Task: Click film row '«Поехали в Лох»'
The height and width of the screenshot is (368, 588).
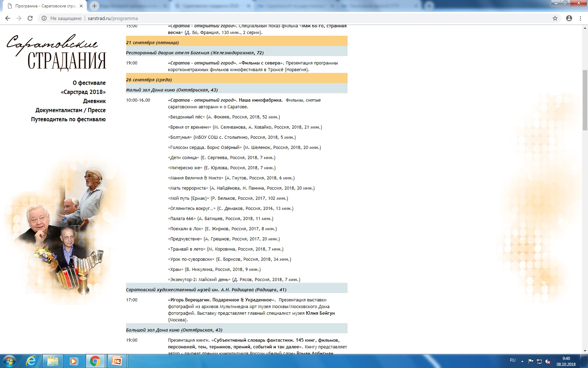Action: pyautogui.click(x=222, y=229)
